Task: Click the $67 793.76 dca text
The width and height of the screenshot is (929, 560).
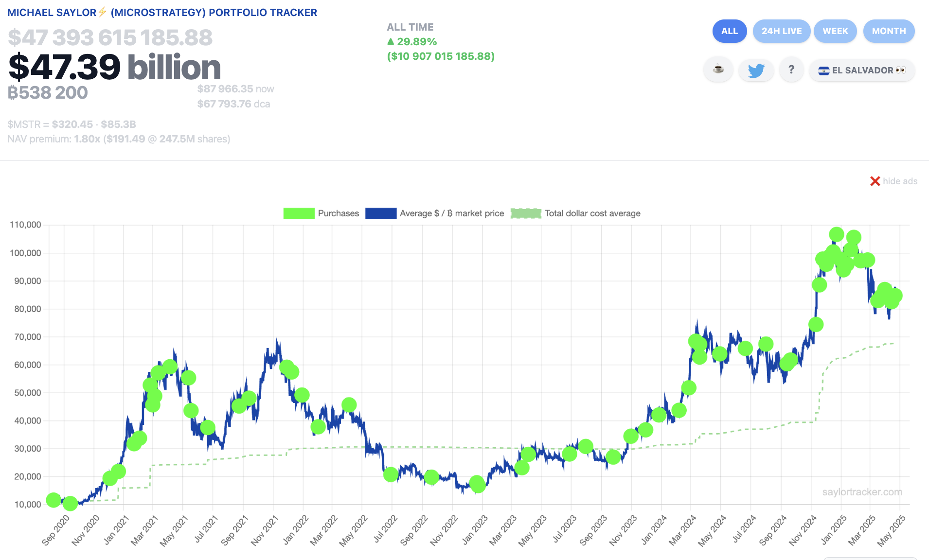Action: click(233, 104)
